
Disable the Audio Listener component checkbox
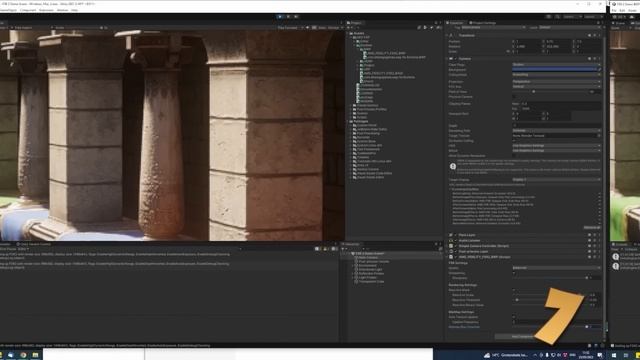(456, 240)
